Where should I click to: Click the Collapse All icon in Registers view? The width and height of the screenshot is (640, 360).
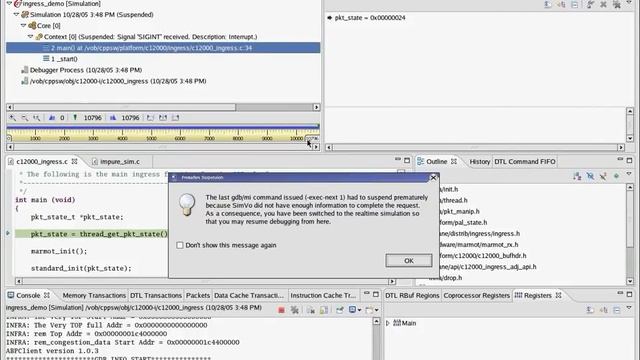(617, 310)
